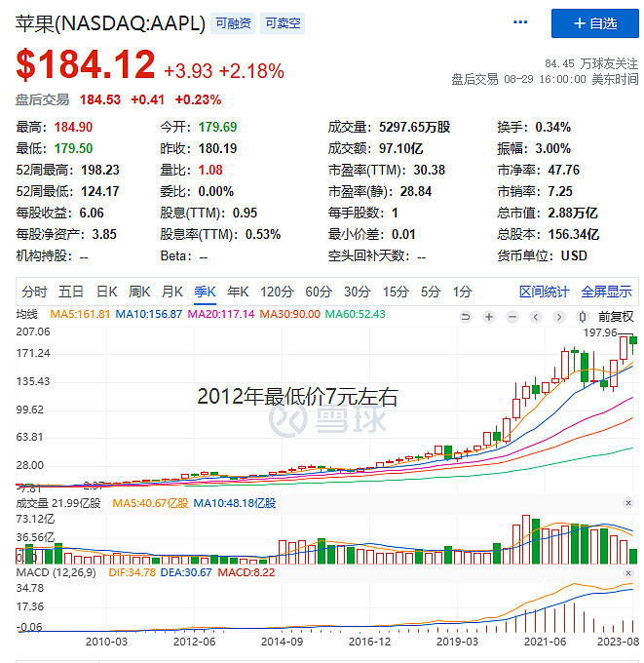Move chart right with arrow icon
Image resolution: width=644 pixels, height=663 pixels.
(559, 317)
